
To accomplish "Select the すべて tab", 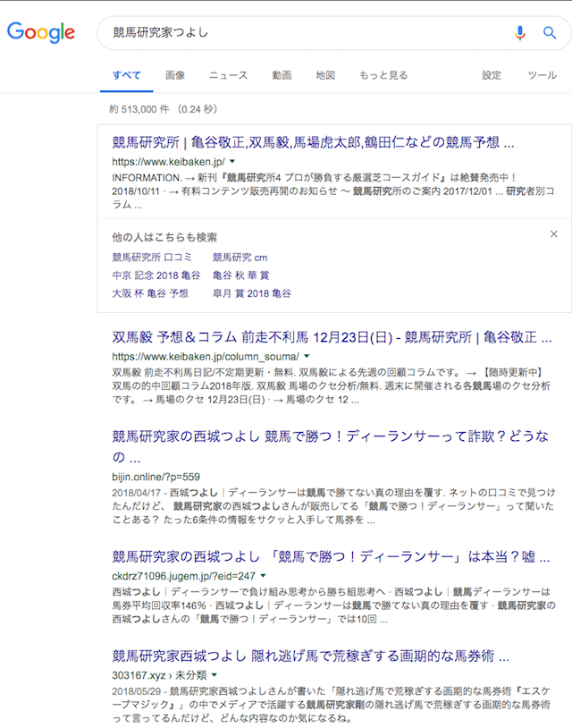I will coord(127,75).
